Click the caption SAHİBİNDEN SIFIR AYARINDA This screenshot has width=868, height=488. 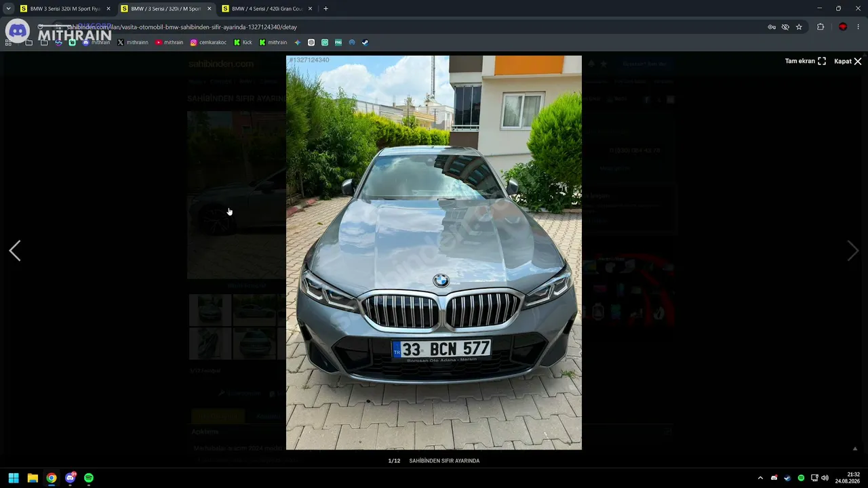[444, 461]
